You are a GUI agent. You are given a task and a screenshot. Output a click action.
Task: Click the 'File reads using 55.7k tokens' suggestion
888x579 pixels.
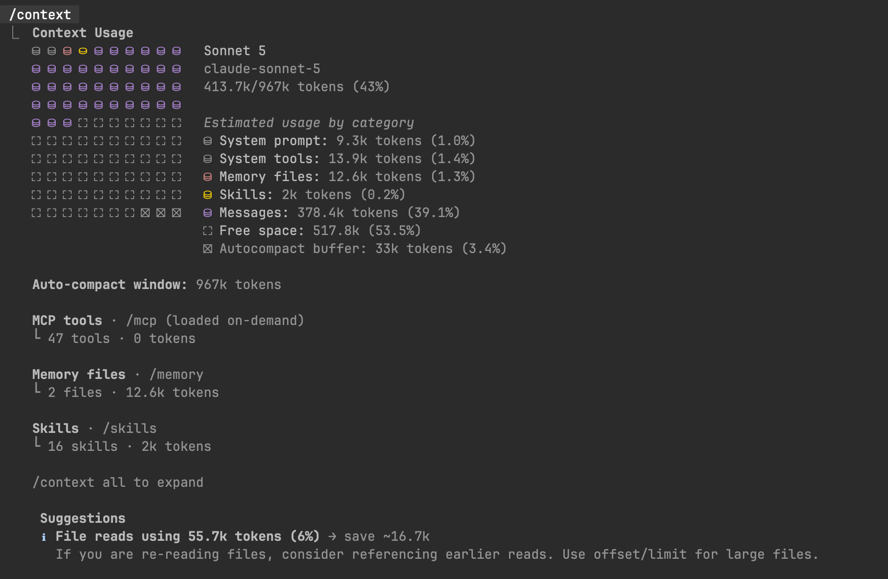tap(187, 537)
